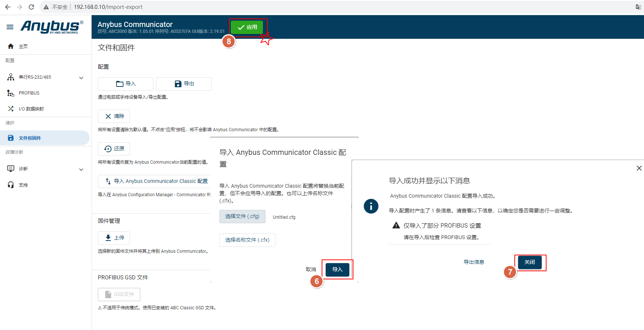Viewport: 644px width, 330px height.
Task: Apply configuration with green 应用 button
Action: [247, 27]
